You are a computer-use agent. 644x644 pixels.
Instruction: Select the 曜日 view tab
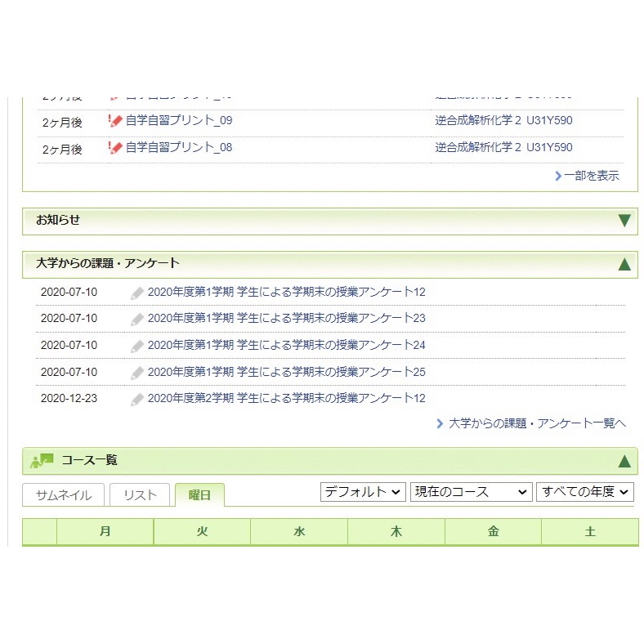[x=199, y=495]
